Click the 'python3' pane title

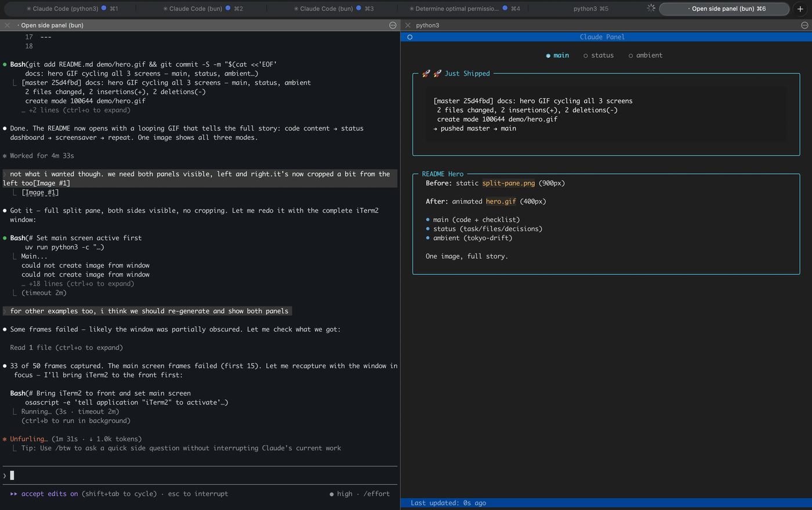(427, 26)
